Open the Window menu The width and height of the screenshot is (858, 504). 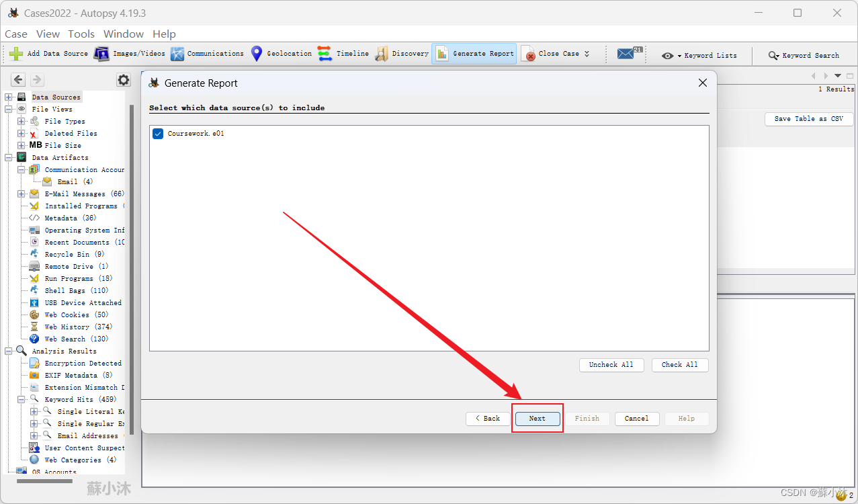pyautogui.click(x=124, y=34)
